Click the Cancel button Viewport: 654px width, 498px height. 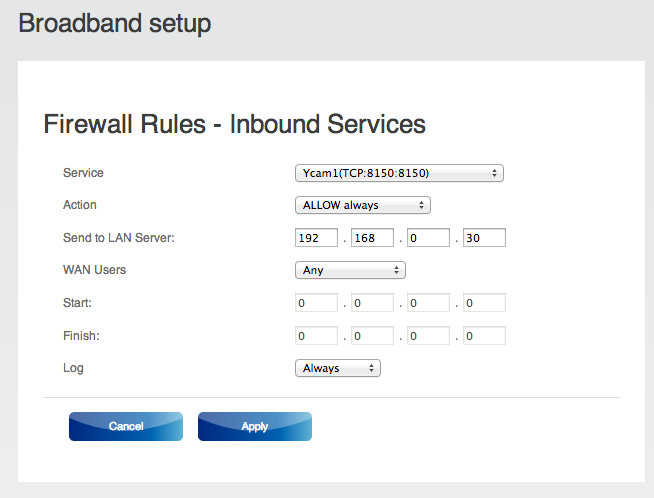[126, 426]
